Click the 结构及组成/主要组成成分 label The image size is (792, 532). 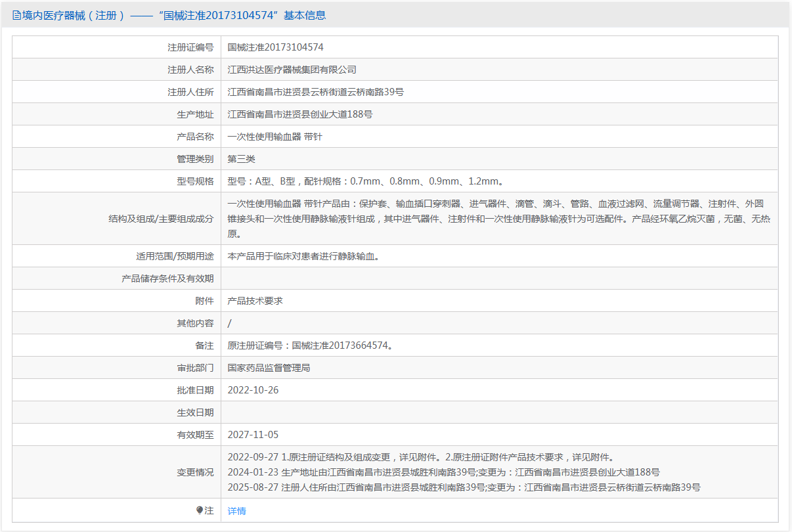point(161,219)
